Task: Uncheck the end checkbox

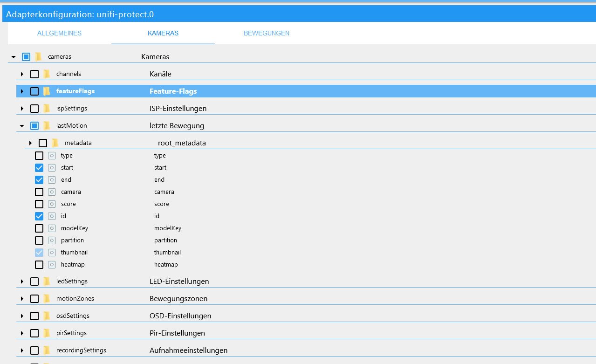Action: pos(39,180)
